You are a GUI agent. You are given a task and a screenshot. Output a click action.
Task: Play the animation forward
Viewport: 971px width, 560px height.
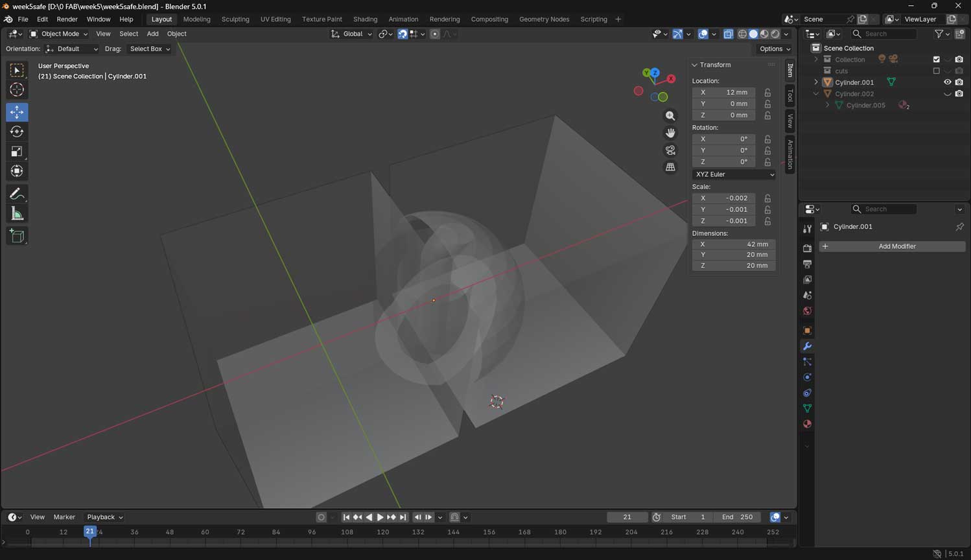tap(380, 517)
